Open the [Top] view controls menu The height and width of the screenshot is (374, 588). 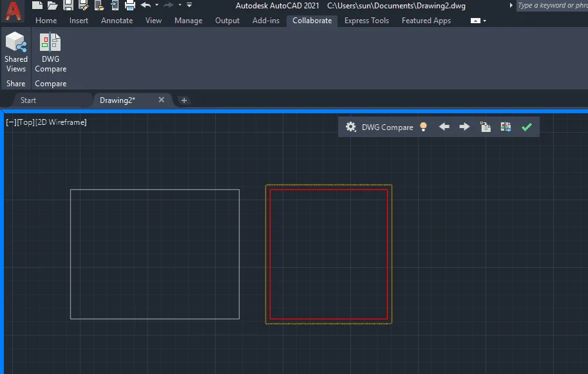[x=26, y=122]
